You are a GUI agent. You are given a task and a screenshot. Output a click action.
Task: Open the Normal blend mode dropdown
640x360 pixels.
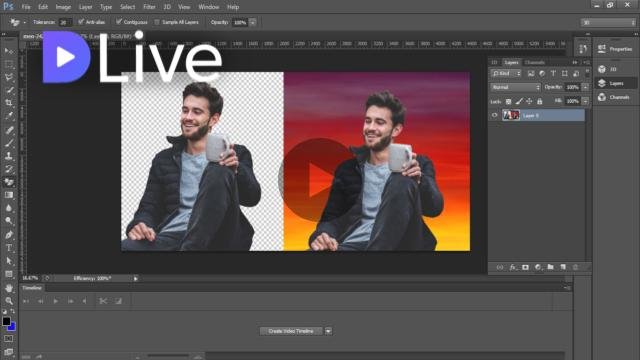(x=515, y=87)
